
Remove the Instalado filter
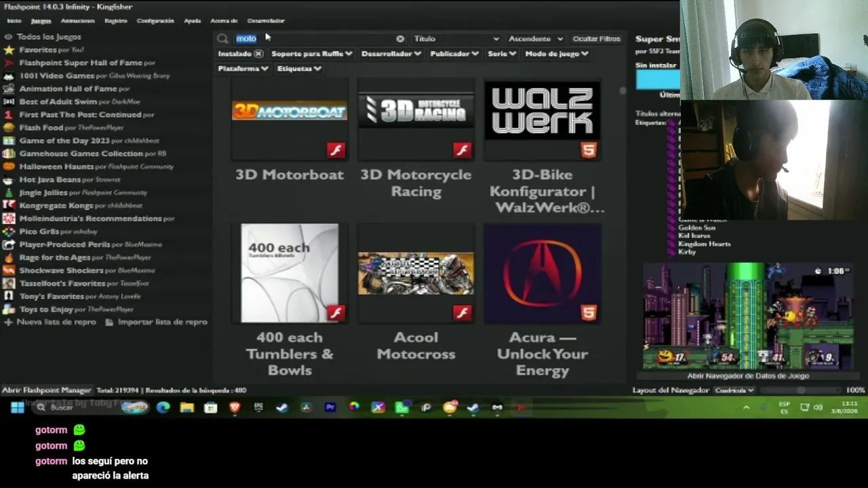point(258,54)
